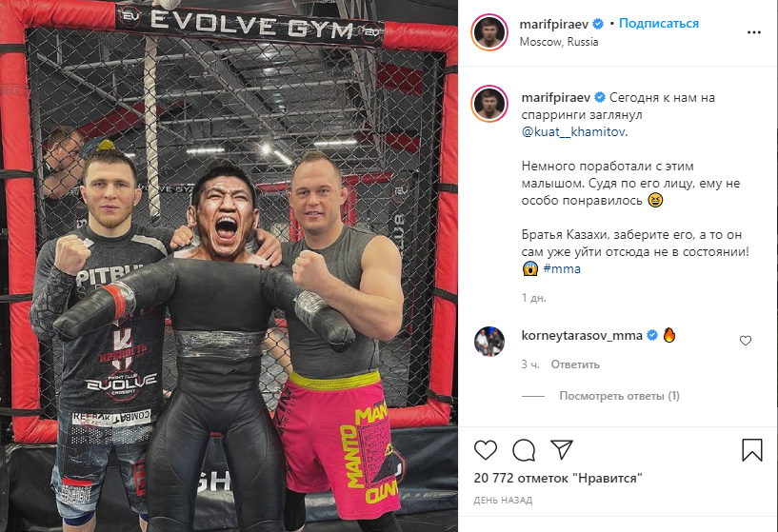The image size is (778, 532).
Task: View the 20 772 likes count
Action: click(x=558, y=478)
